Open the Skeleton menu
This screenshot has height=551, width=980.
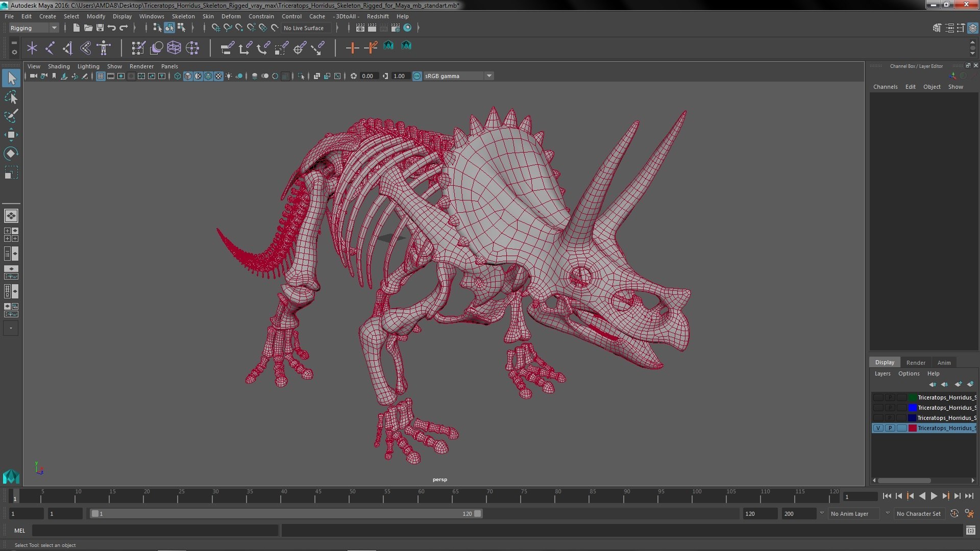(x=183, y=16)
